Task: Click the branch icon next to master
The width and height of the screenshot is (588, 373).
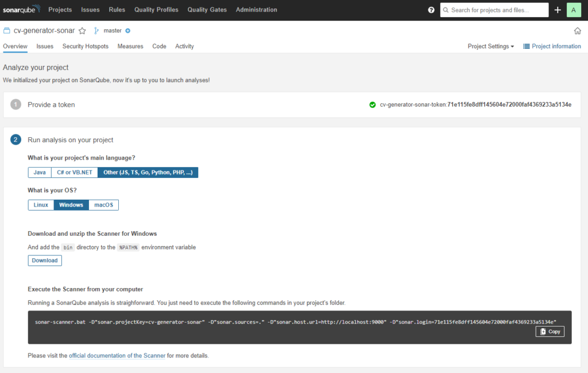Action: click(96, 31)
